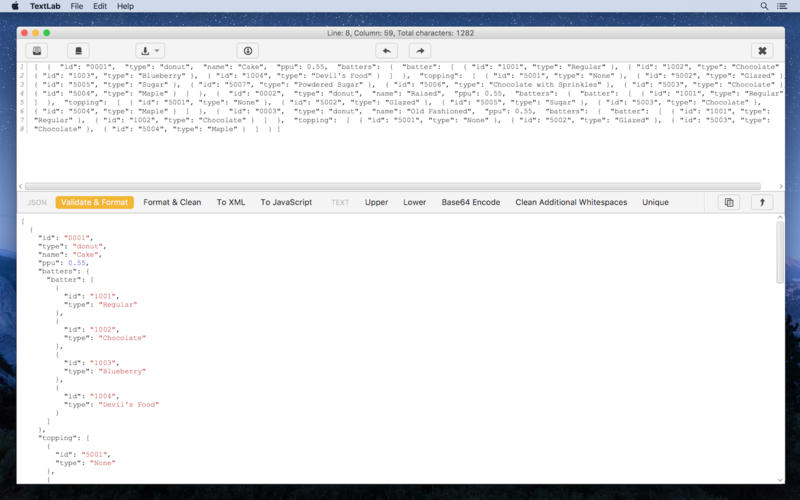Click Clean Additional Whitespaces
The image size is (800, 500).
tap(571, 202)
